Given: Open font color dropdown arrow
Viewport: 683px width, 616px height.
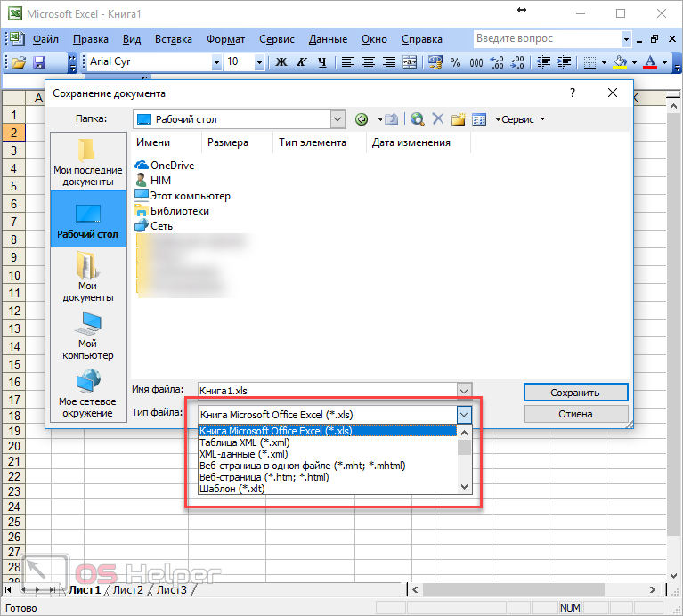Looking at the screenshot, I should pos(664,62).
